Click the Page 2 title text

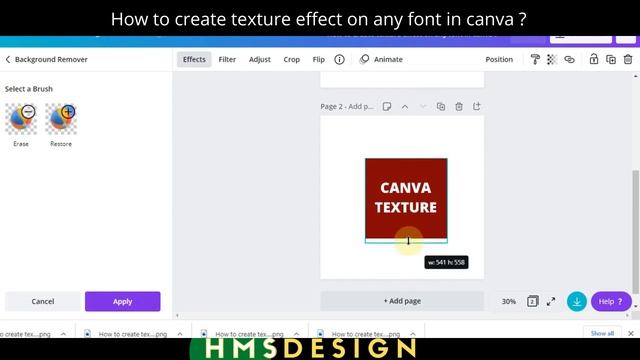pos(347,107)
